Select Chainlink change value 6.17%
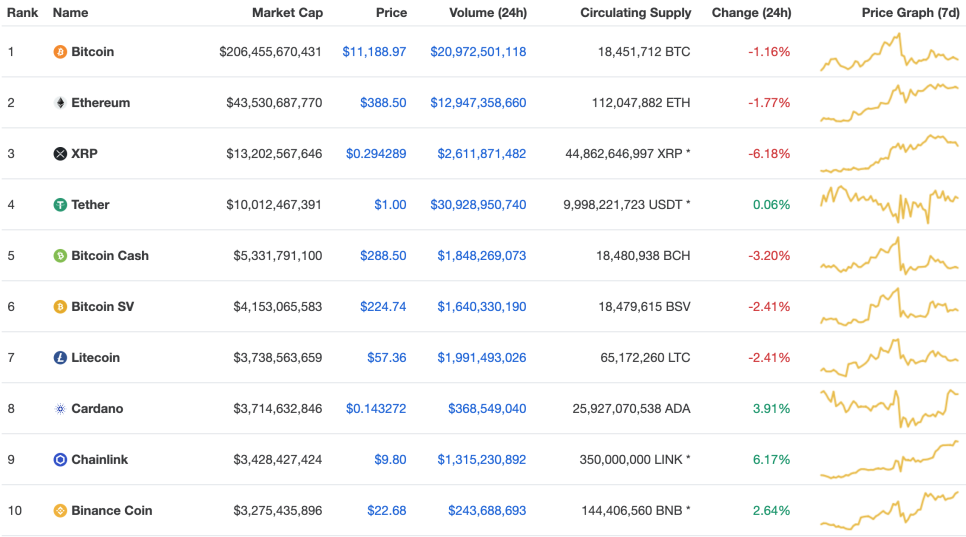Image resolution: width=966 pixels, height=537 pixels. pyautogui.click(x=771, y=460)
